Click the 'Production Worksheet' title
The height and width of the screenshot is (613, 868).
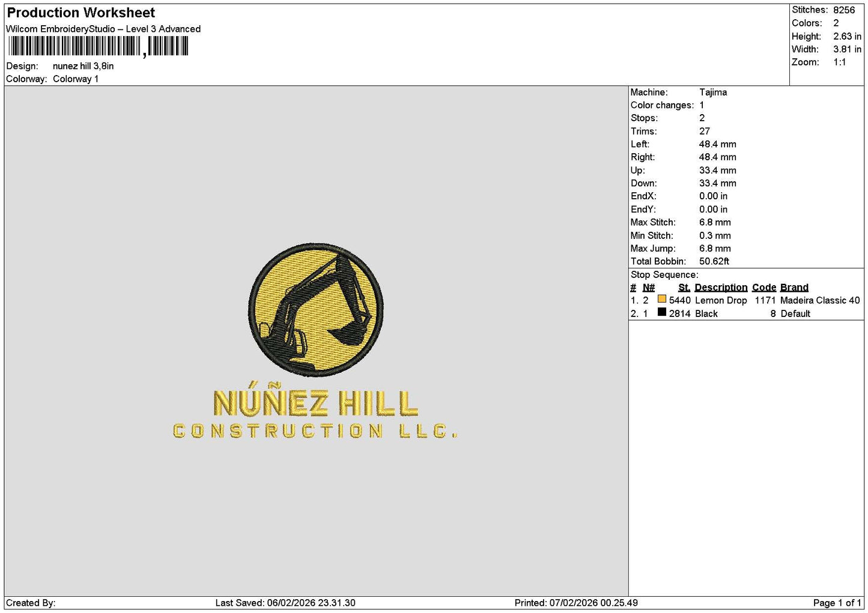(81, 13)
